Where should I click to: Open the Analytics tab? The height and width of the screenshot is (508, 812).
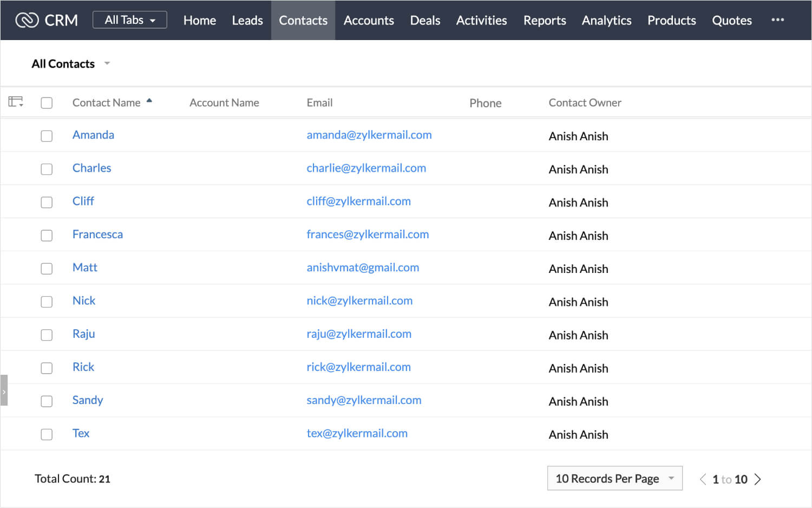606,20
